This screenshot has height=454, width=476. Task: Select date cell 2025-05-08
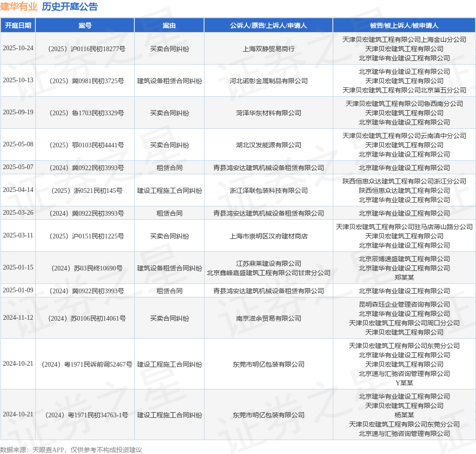18,144
